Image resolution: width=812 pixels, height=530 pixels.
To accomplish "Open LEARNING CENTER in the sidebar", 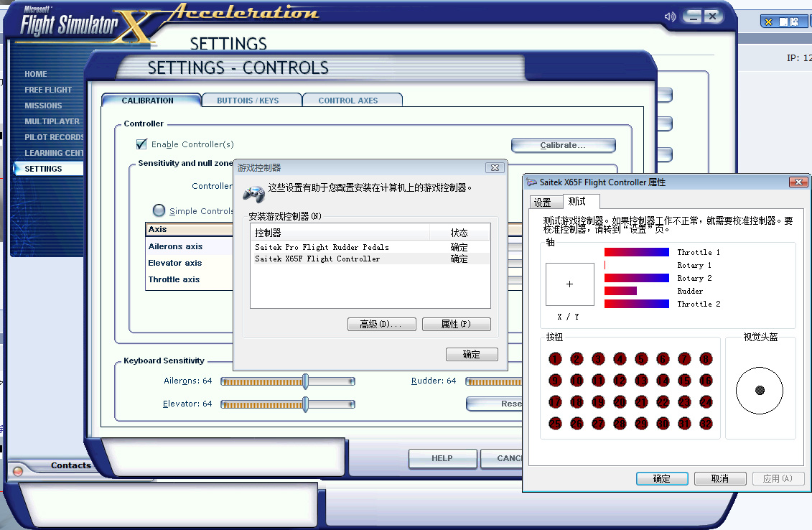I will [54, 153].
